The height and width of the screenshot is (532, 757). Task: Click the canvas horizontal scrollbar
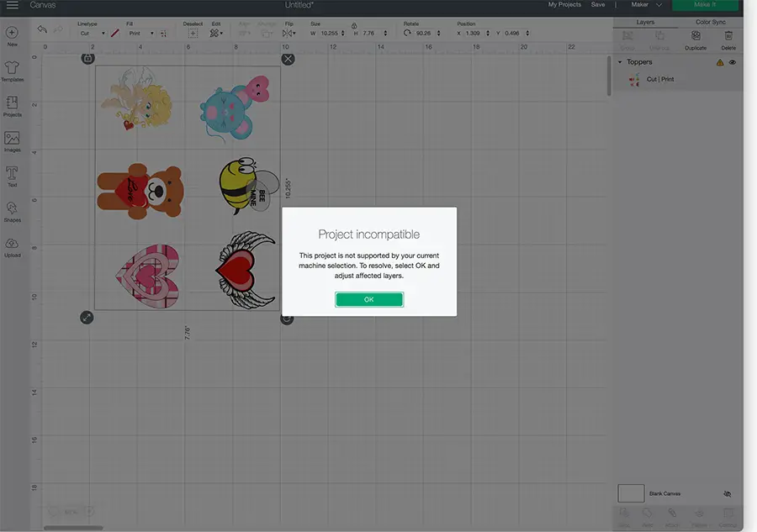point(73,528)
